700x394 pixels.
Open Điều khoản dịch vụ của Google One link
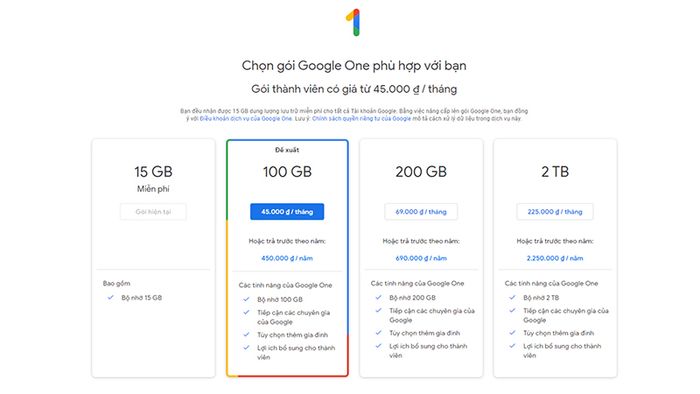(x=246, y=118)
